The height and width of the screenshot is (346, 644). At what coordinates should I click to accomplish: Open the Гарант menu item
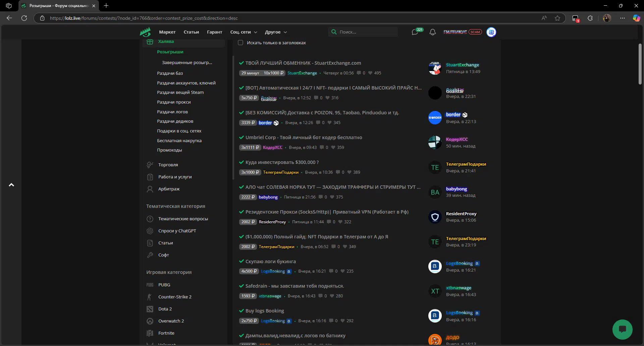tap(215, 32)
